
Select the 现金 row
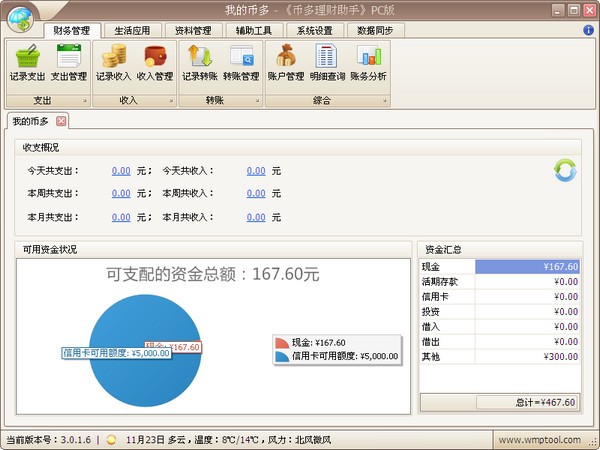[x=500, y=267]
